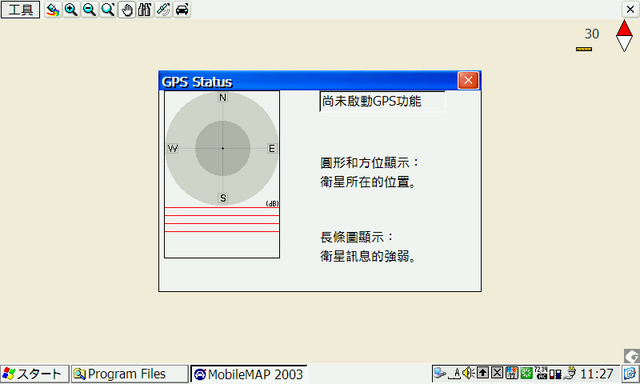This screenshot has height=384, width=640.
Task: Click the show desktop icon beside clock
Action: (630, 374)
